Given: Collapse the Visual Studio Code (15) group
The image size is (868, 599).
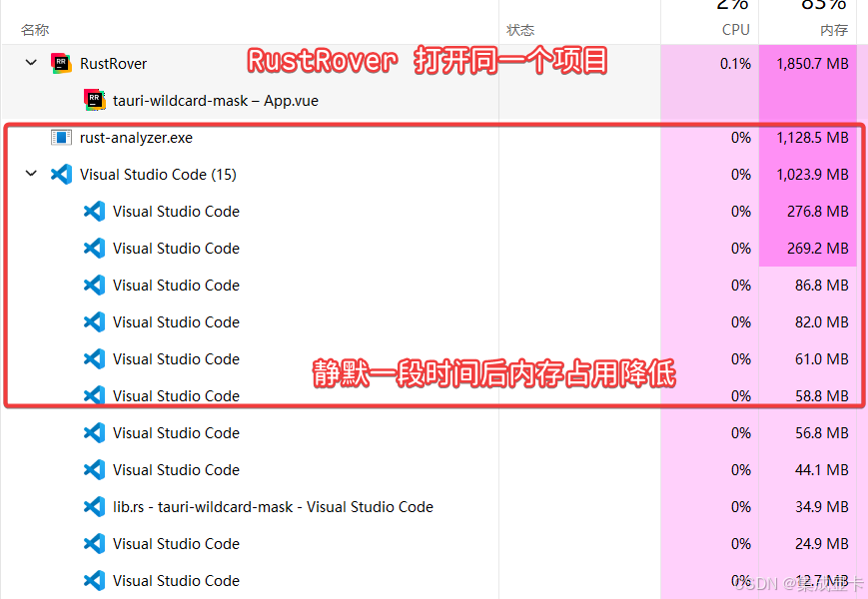Looking at the screenshot, I should (31, 174).
